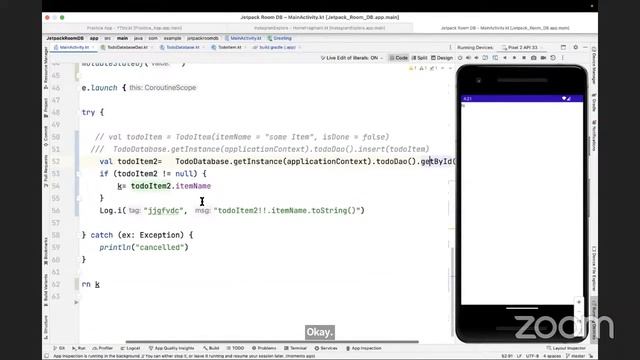The width and height of the screenshot is (640, 360).
Task: Hide the Running Devices panel
Action: click(585, 47)
